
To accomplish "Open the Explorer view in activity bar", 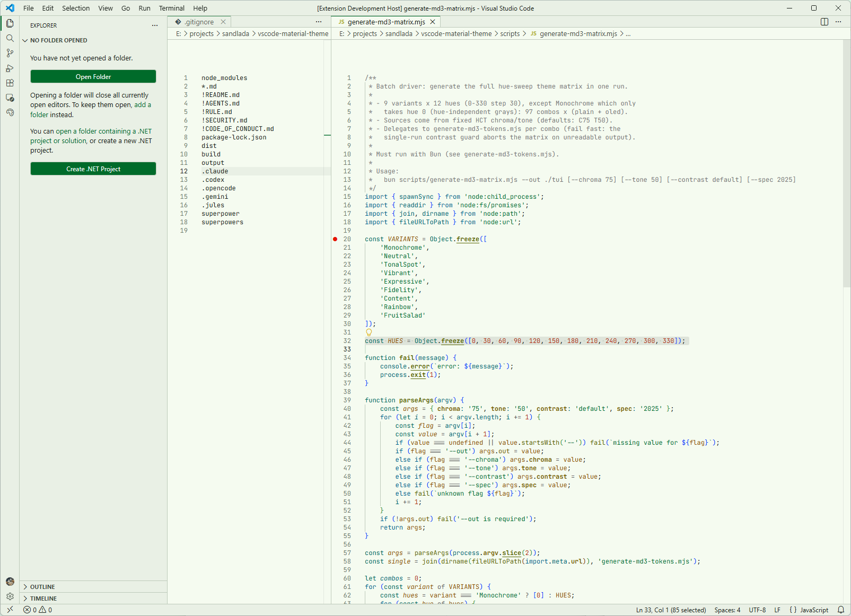I will 10,23.
